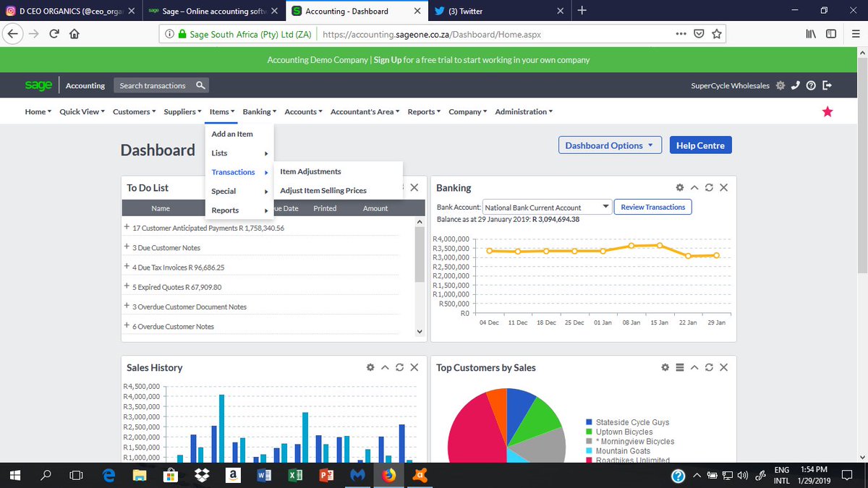
Task: Expand 6 Overdue Customer Notes row
Action: coord(127,325)
